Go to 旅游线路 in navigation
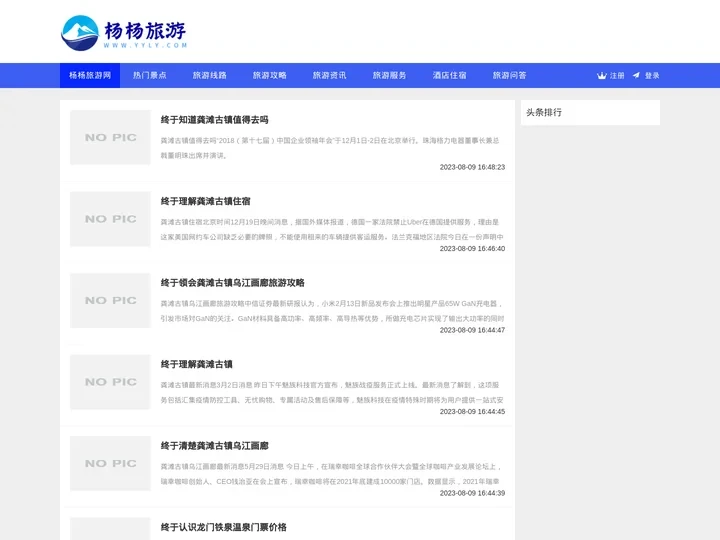The width and height of the screenshot is (720, 540). [x=210, y=75]
